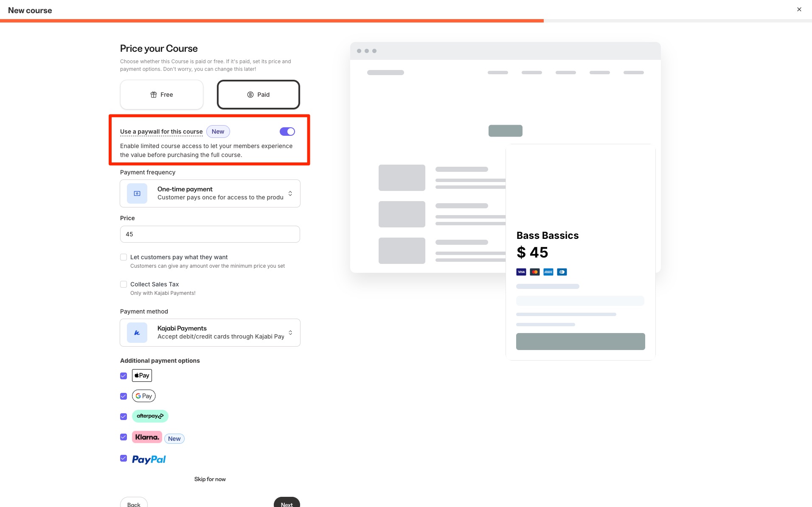Check Let customers pay what they want
Image resolution: width=812 pixels, height=507 pixels.
tap(124, 257)
